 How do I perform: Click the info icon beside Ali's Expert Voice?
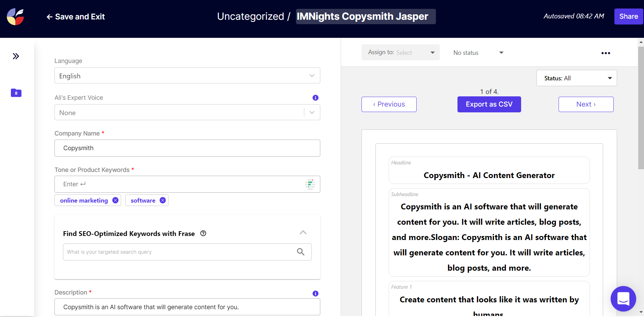(x=316, y=98)
